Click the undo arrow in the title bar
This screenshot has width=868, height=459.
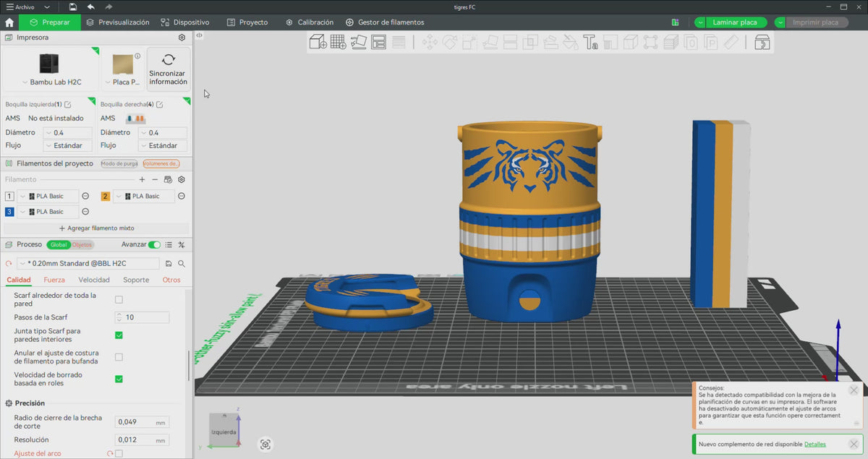click(90, 7)
